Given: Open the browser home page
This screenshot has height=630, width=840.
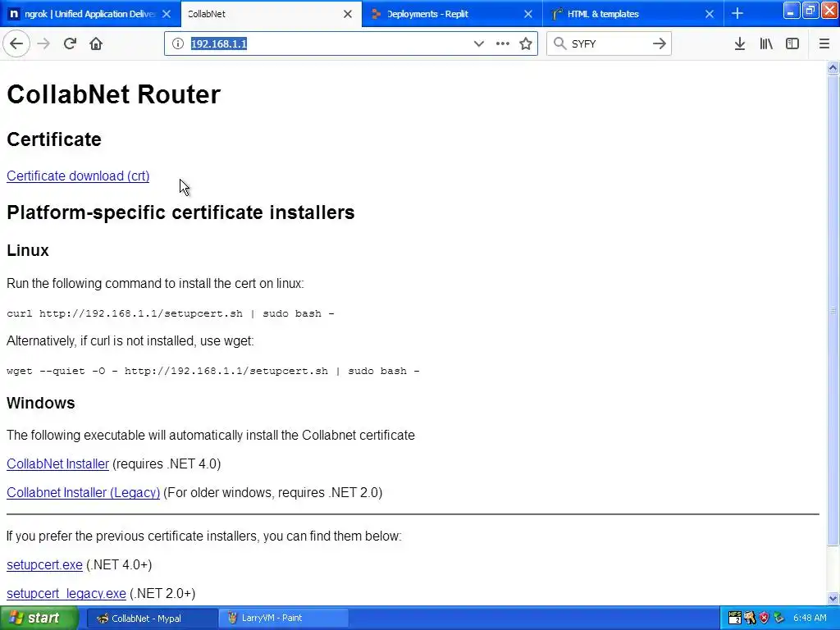Looking at the screenshot, I should coord(96,44).
